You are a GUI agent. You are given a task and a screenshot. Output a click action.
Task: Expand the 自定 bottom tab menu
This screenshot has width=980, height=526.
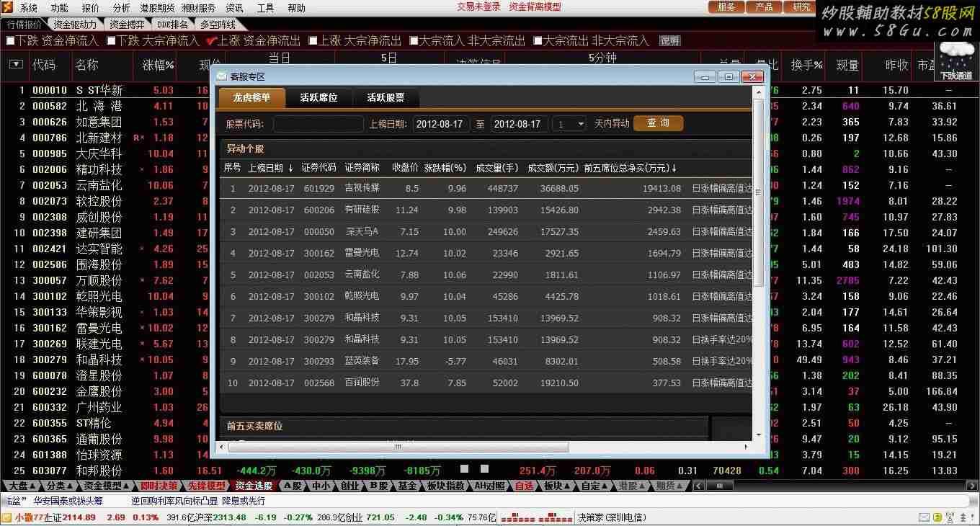coord(595,486)
